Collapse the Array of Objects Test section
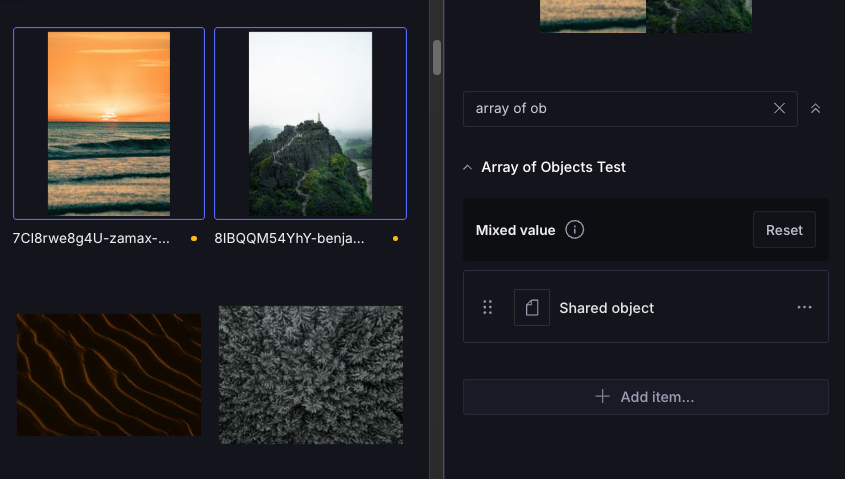This screenshot has width=845, height=479. [x=467, y=168]
